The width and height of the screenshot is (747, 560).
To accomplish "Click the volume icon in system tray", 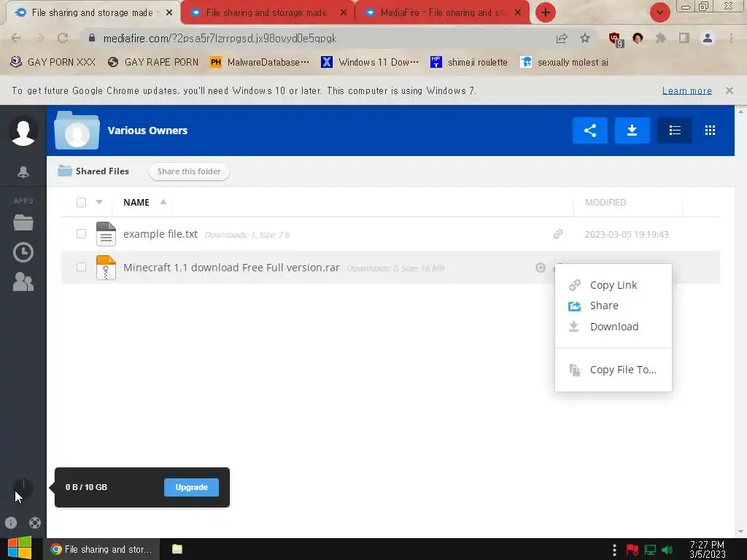I will pyautogui.click(x=667, y=550).
